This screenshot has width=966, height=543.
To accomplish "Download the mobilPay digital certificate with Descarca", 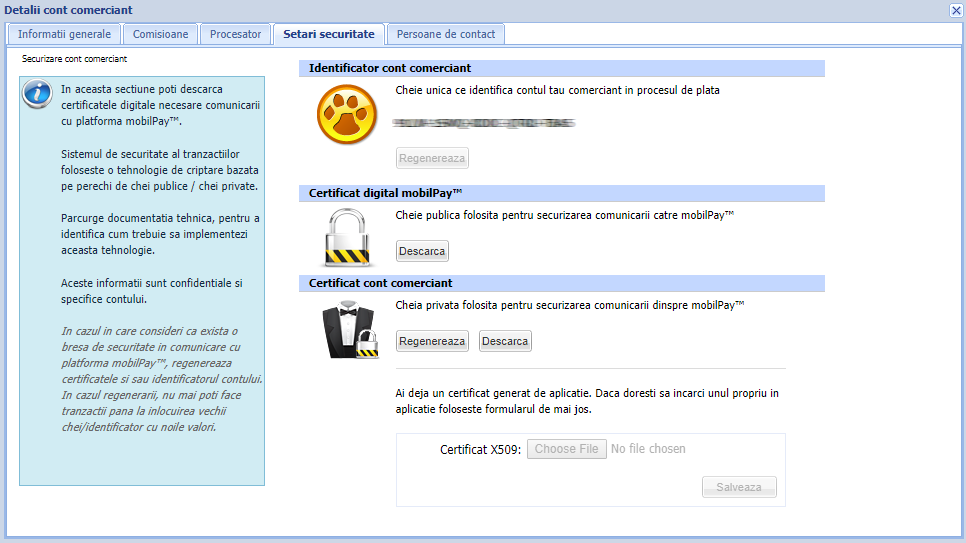I will pyautogui.click(x=422, y=250).
